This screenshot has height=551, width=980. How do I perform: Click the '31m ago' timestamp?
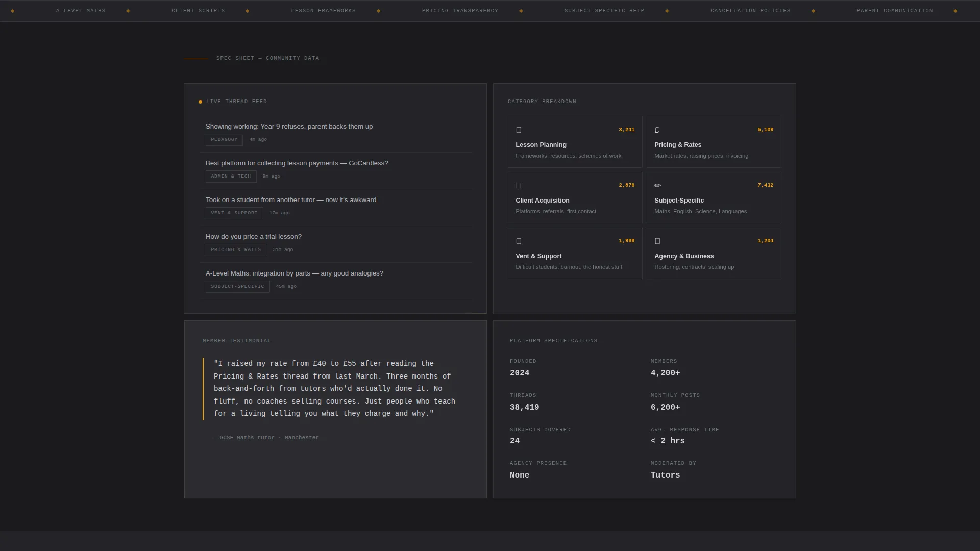click(282, 250)
